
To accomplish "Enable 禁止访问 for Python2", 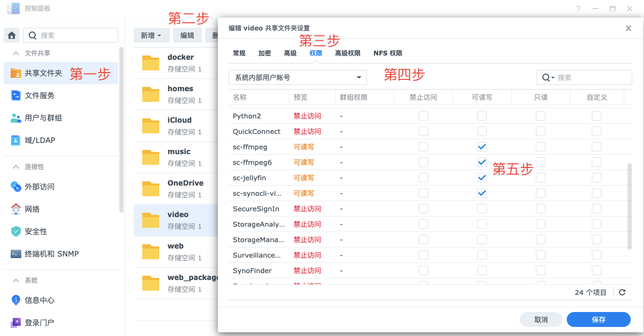I will click(x=423, y=116).
